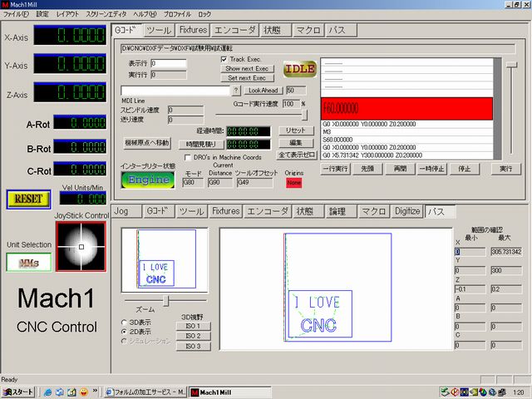Screen dimensions: 532x399
Task: Click the 機械原点へ移動 button
Action: click(147, 143)
